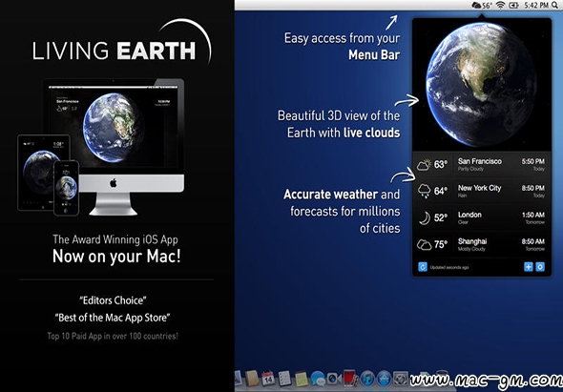Open Calendar icon showing 14 in dock

point(268,379)
